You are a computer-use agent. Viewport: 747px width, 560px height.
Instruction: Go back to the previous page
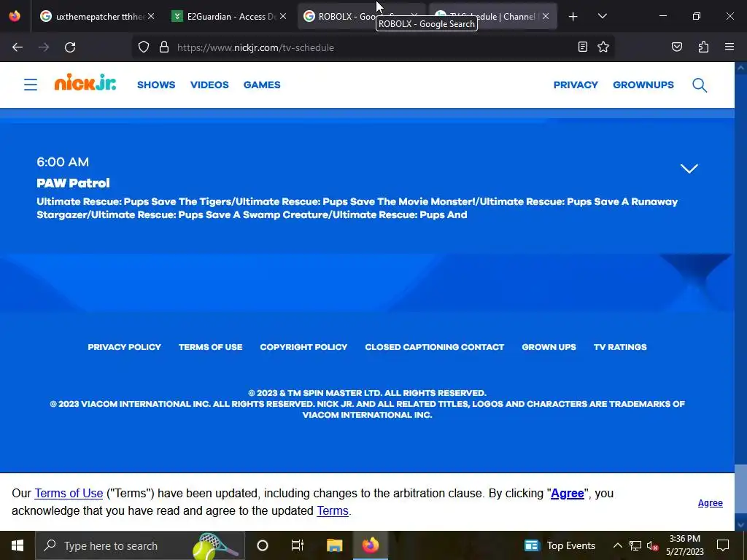tap(18, 47)
